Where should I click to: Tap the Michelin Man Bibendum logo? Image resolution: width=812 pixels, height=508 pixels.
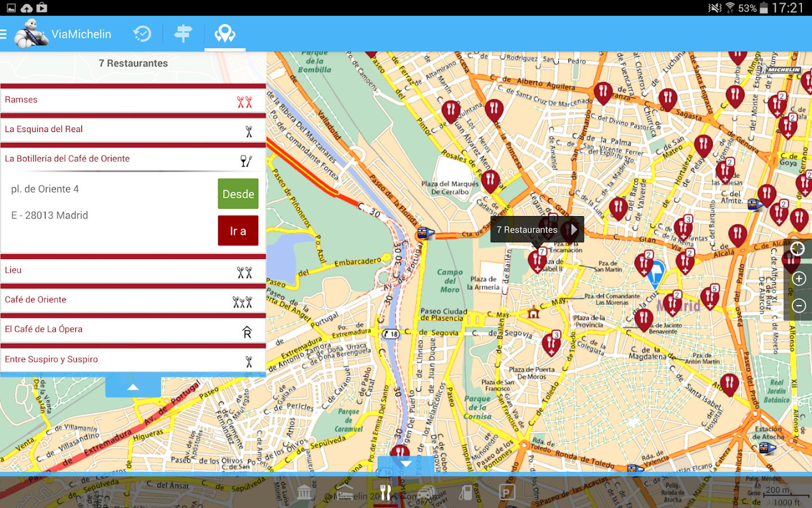click(x=30, y=34)
